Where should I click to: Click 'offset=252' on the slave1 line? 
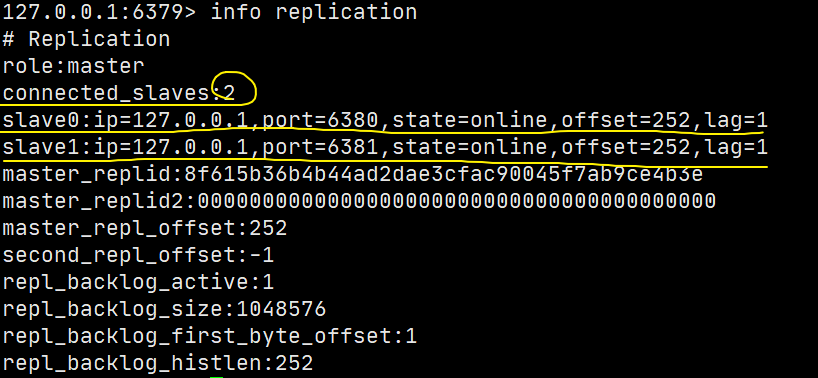click(x=626, y=148)
